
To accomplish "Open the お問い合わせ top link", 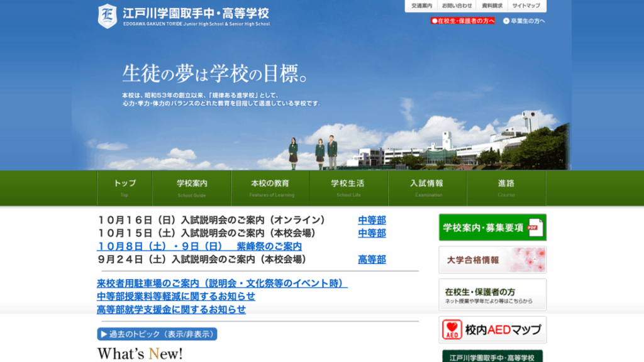I will [x=457, y=6].
